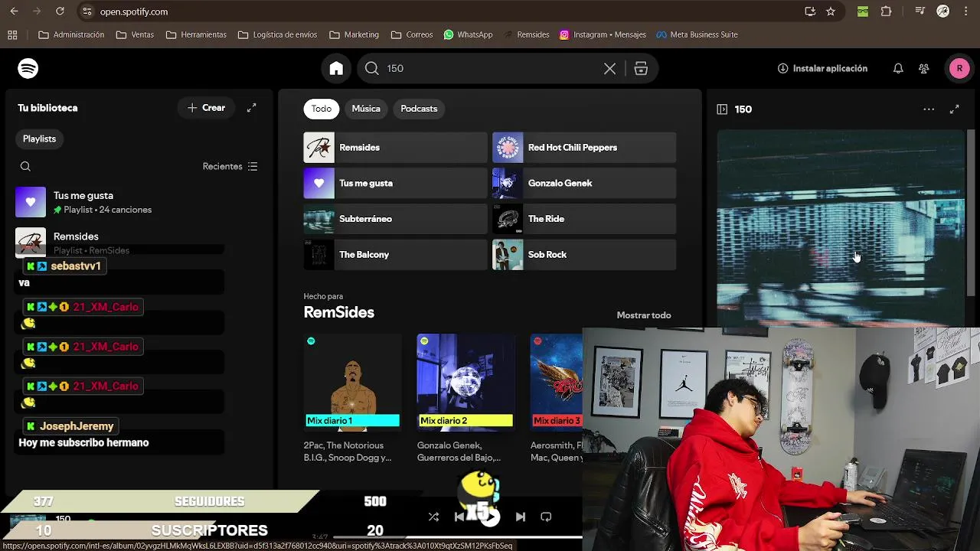Click the search magnifier icon in search bar
980x551 pixels.
point(372,68)
